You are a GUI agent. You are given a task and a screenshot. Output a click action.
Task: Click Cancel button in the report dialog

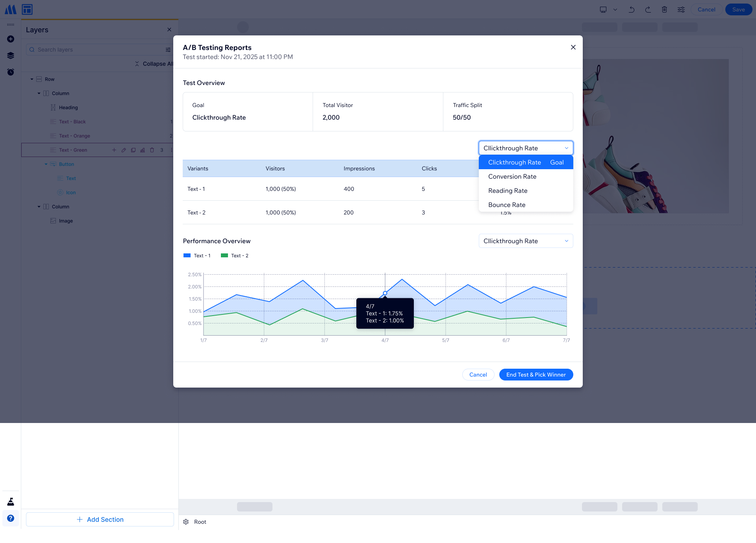[x=478, y=375]
